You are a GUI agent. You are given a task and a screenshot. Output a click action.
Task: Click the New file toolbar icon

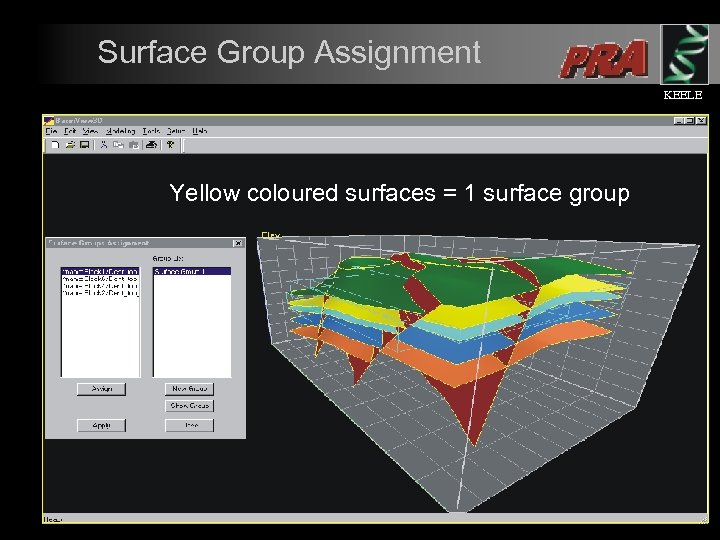55,145
